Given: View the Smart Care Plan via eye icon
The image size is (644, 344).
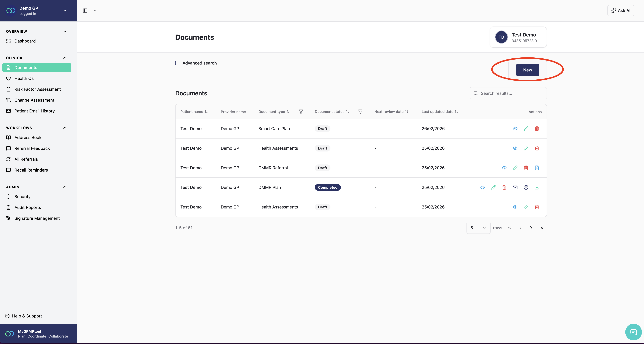Looking at the screenshot, I should click(x=515, y=129).
